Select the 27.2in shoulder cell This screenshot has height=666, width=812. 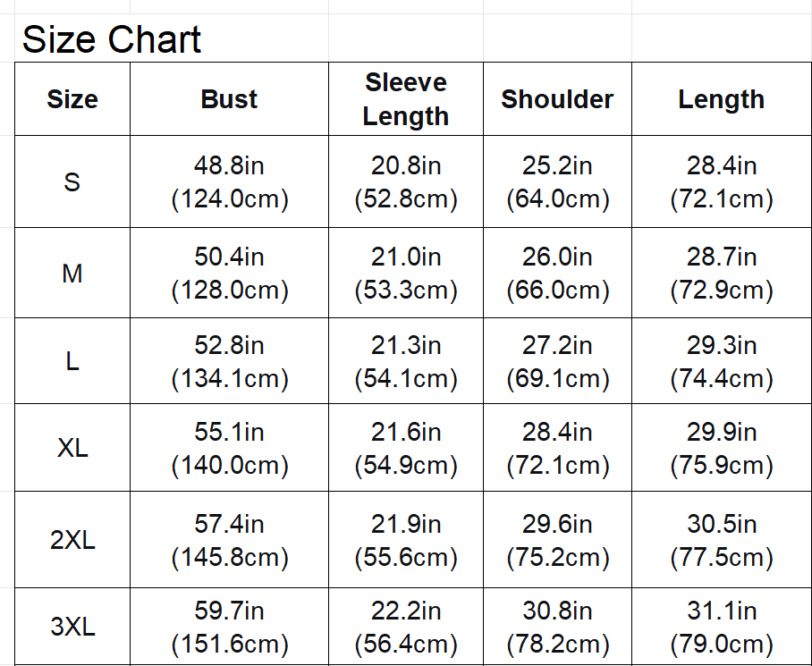557,361
